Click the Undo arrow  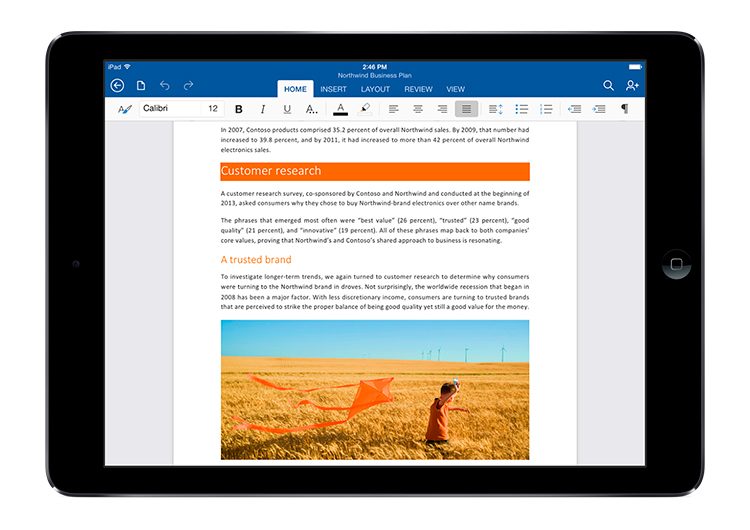coord(165,86)
